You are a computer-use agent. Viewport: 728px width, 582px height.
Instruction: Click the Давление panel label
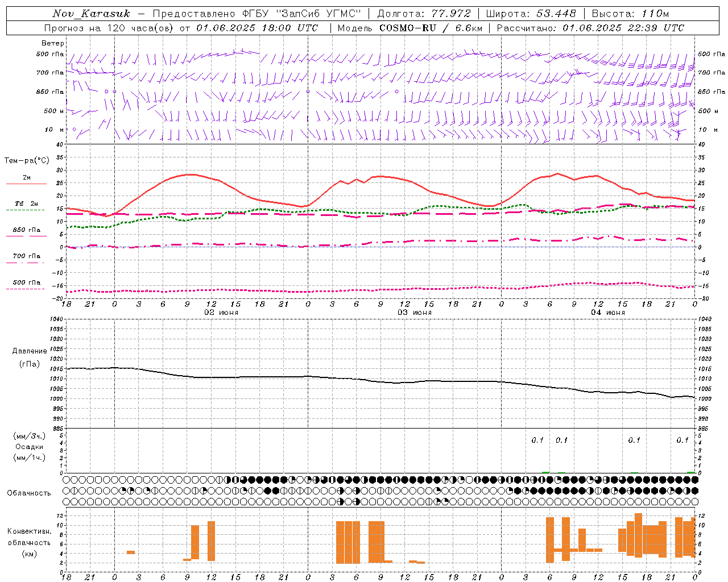[30, 351]
